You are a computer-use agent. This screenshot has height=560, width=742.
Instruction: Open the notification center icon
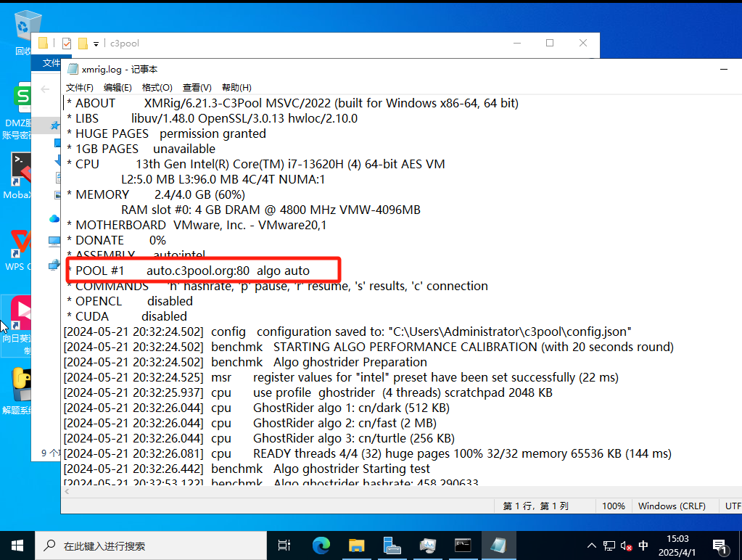[720, 547]
